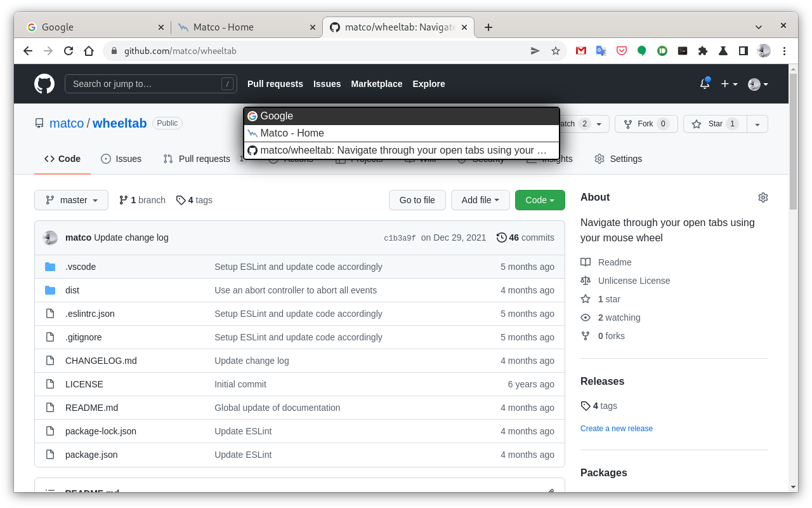Expand the Star list dropdown arrow
812x508 pixels.
coord(757,124)
